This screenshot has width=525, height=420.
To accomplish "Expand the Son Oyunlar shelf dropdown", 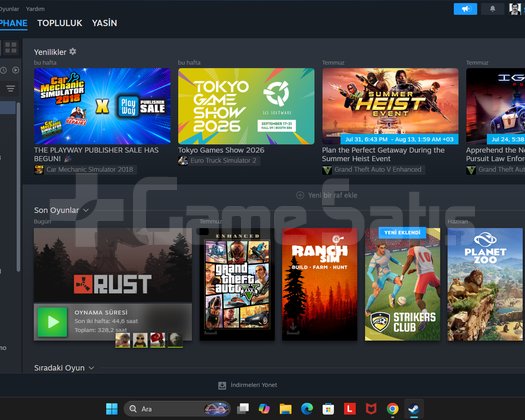I will click(86, 210).
